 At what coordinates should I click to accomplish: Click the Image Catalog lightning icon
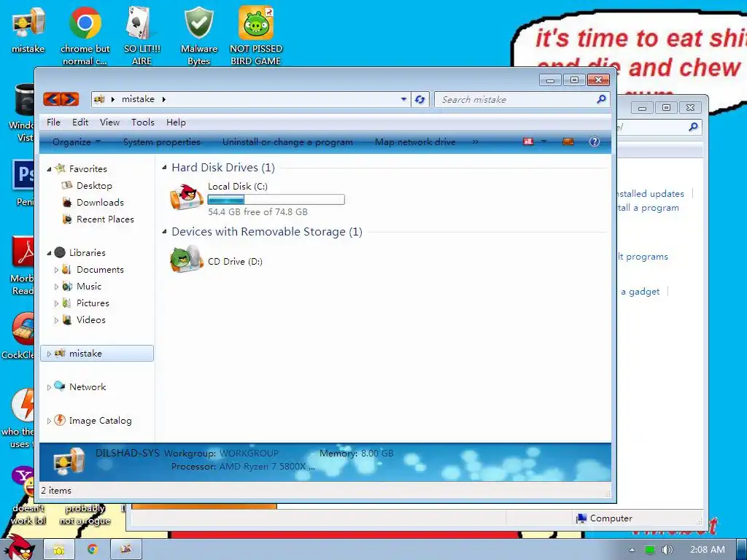(60, 420)
